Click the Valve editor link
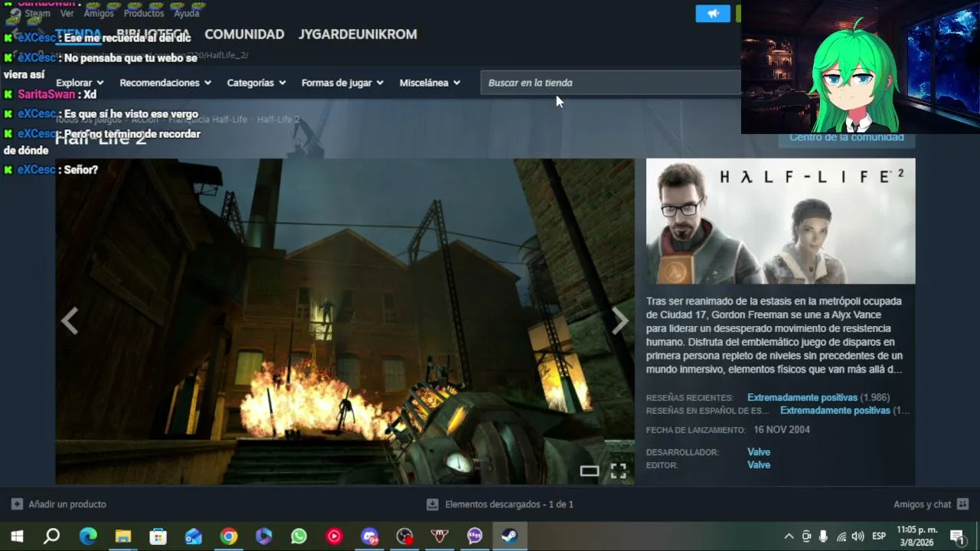This screenshot has height=551, width=980. [759, 465]
